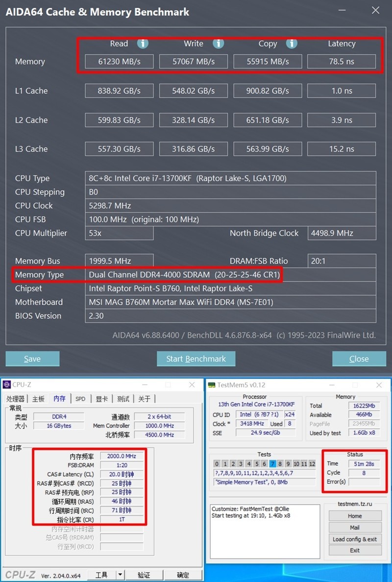
Task: Click Home button under testmem.tz.ru
Action: click(354, 516)
